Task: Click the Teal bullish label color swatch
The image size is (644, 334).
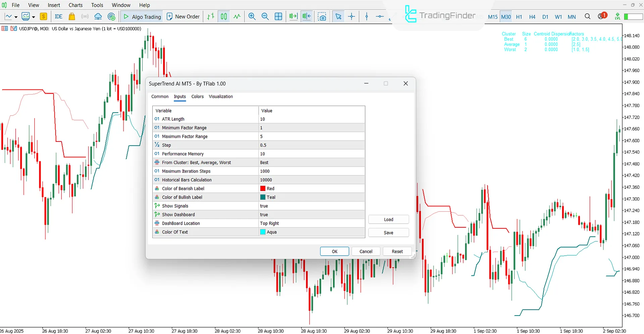Action: click(x=262, y=197)
